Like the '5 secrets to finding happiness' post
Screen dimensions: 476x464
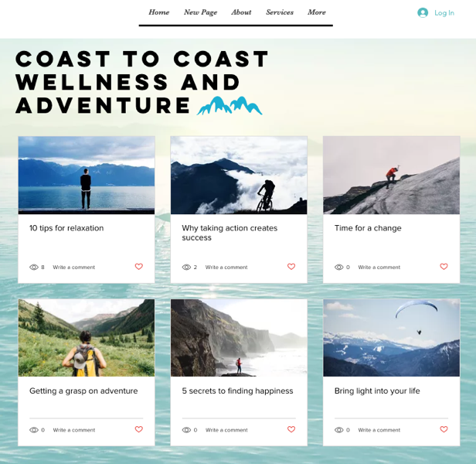(x=291, y=429)
